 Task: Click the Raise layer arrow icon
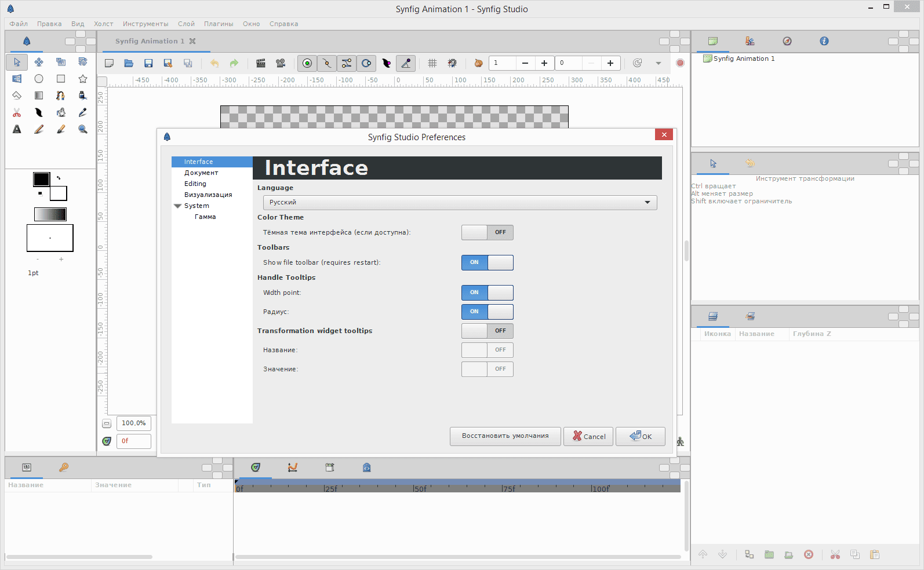tap(703, 554)
